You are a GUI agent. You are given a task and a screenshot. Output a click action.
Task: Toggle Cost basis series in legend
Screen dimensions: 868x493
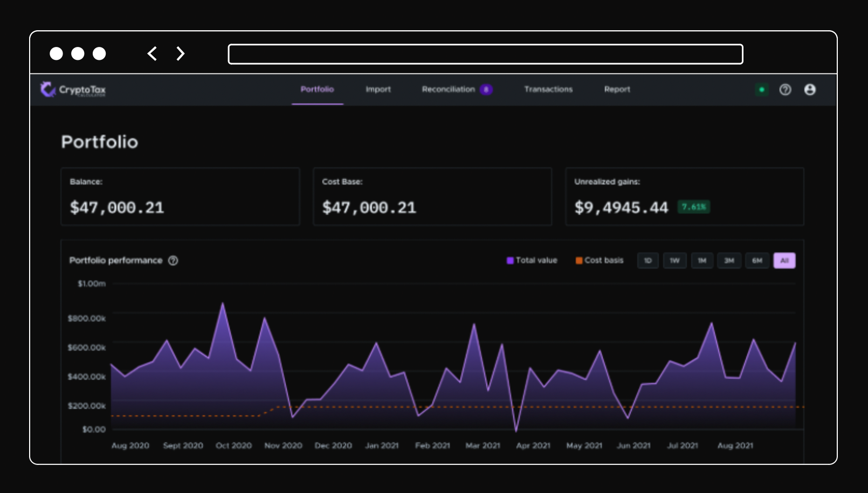coord(600,261)
